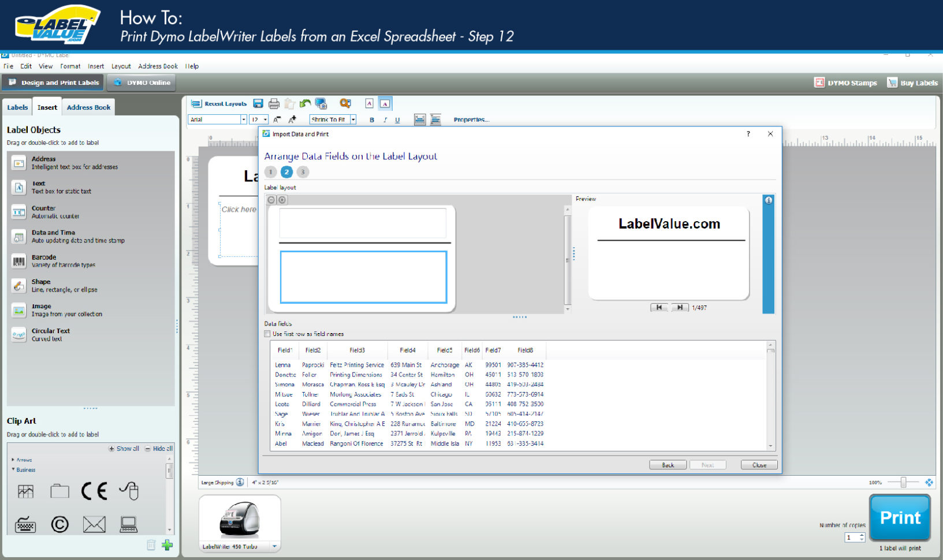
Task: Enable 'Use first row as field names'
Action: coord(267,334)
